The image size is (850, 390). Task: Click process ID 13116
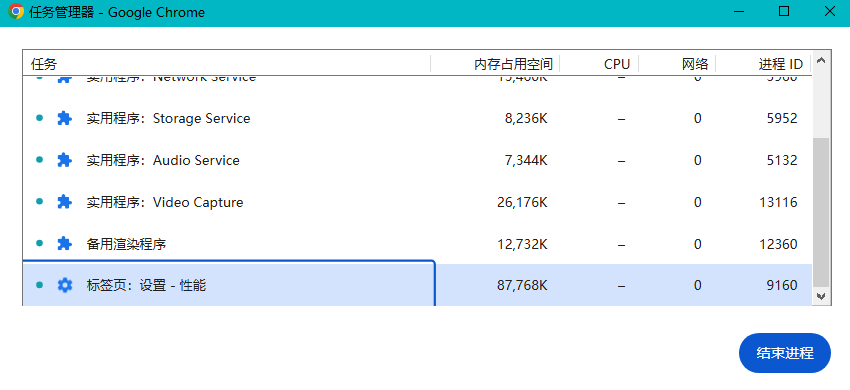pyautogui.click(x=778, y=202)
